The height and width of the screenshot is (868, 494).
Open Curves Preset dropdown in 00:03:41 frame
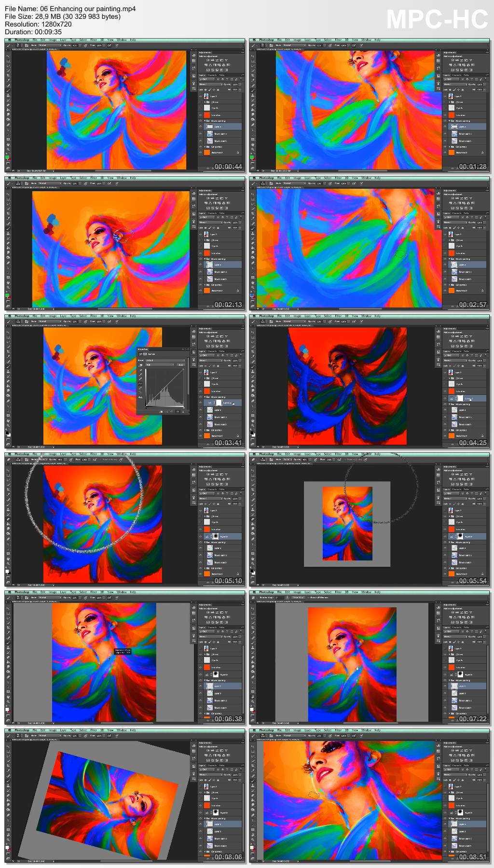(165, 361)
